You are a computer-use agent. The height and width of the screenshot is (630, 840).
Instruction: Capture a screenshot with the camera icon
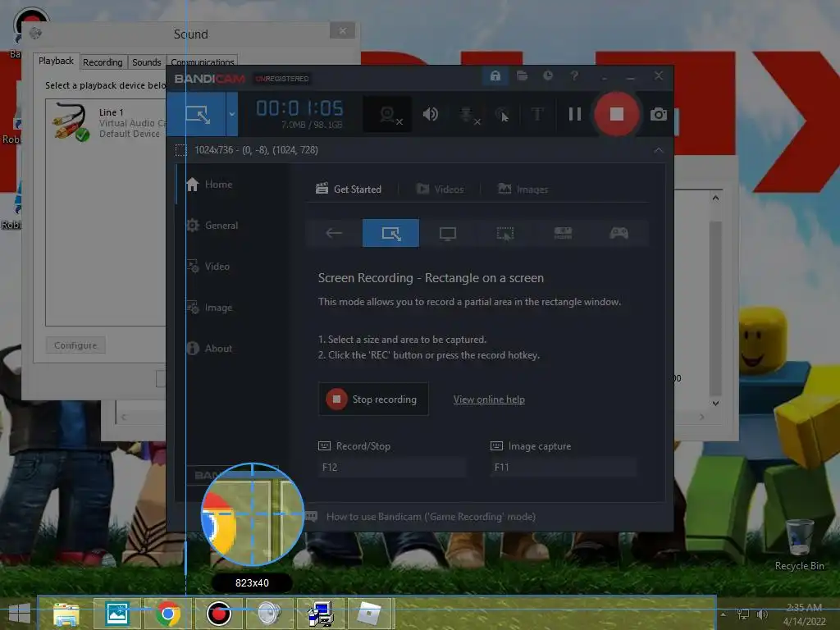(659, 114)
